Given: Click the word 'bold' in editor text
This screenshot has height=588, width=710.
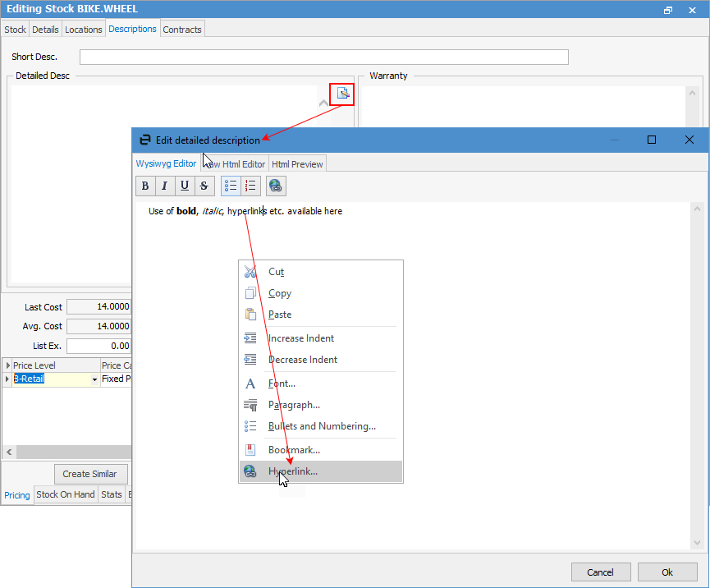Looking at the screenshot, I should tap(186, 211).
